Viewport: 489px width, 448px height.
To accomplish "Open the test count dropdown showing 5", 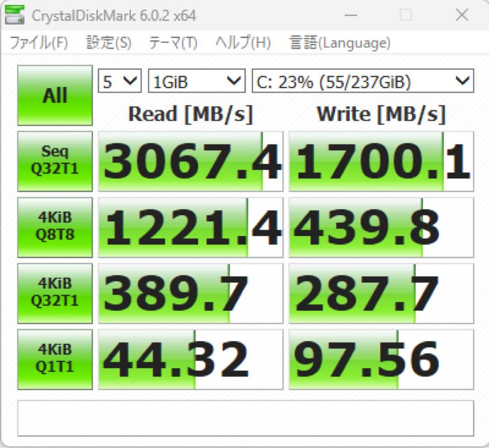I will pos(119,82).
